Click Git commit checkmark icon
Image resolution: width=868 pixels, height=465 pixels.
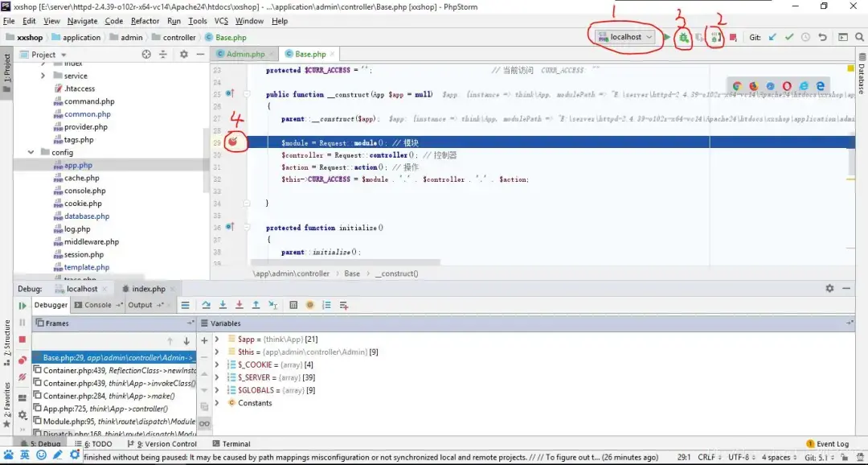pos(789,37)
